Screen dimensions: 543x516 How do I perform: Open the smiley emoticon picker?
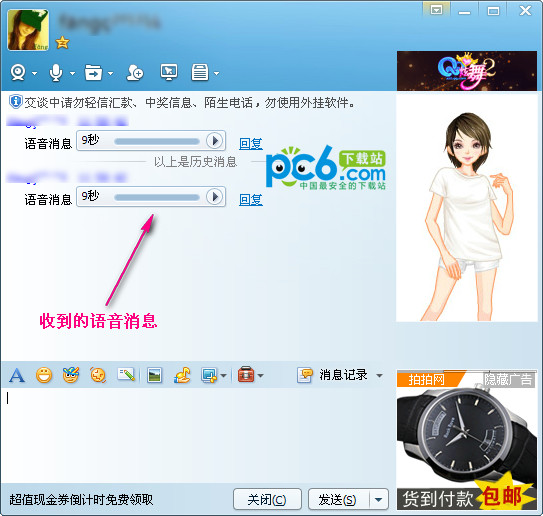[44, 375]
